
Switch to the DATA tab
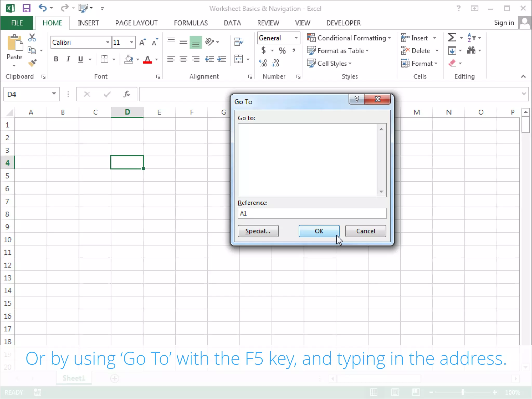(232, 23)
